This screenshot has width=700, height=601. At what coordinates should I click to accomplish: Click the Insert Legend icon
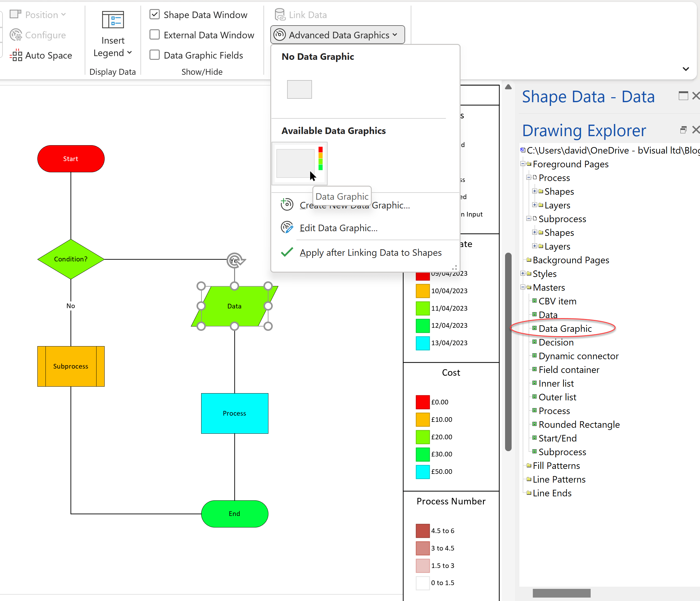tap(113, 20)
